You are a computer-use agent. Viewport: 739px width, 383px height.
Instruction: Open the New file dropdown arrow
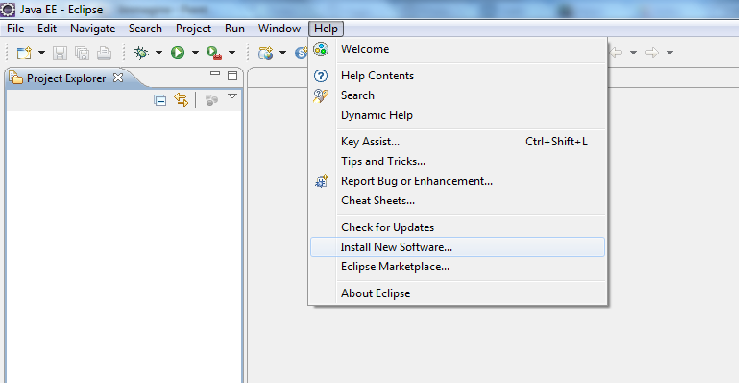tap(41, 53)
